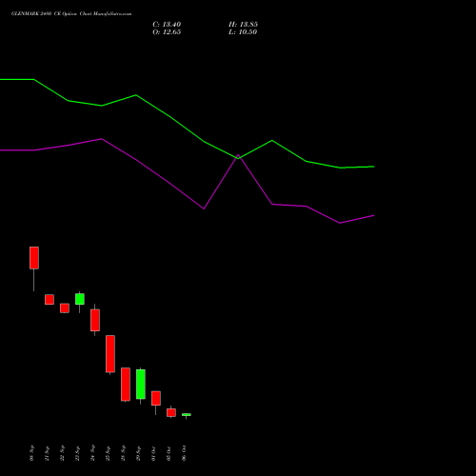Select the high value 'H: 13.85'
Image resolution: width=476 pixels, height=476 pixels.
(x=243, y=25)
